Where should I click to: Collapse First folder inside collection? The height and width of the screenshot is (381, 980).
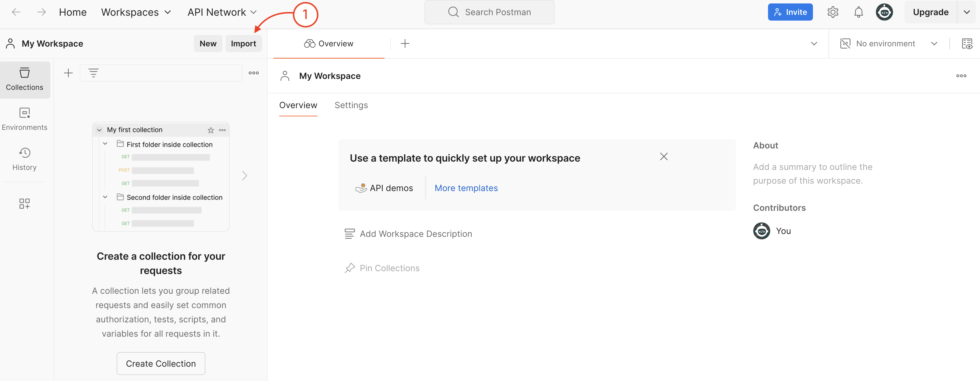click(x=105, y=144)
